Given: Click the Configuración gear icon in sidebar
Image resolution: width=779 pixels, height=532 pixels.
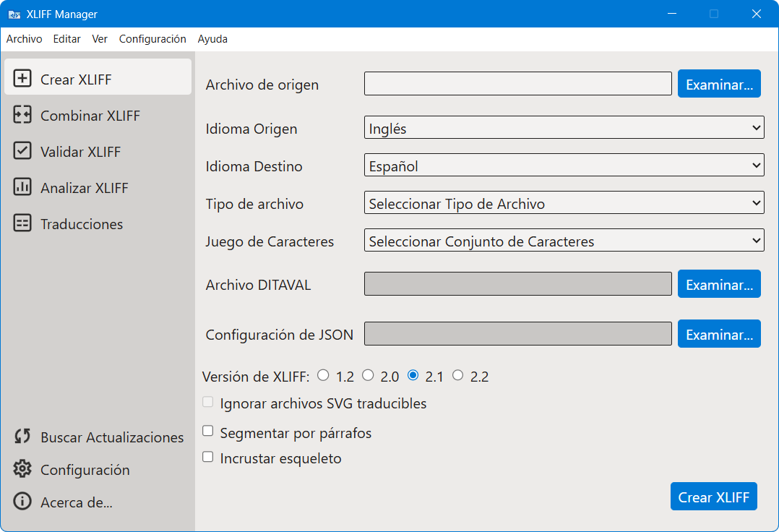Looking at the screenshot, I should [x=22, y=469].
